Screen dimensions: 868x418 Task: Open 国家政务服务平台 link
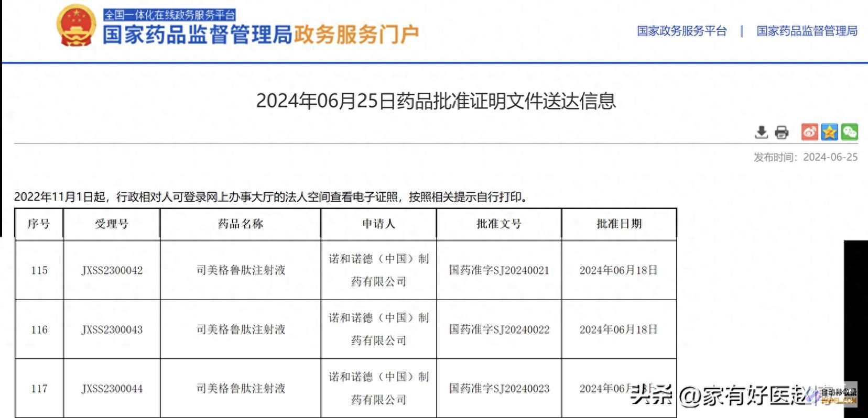[682, 31]
